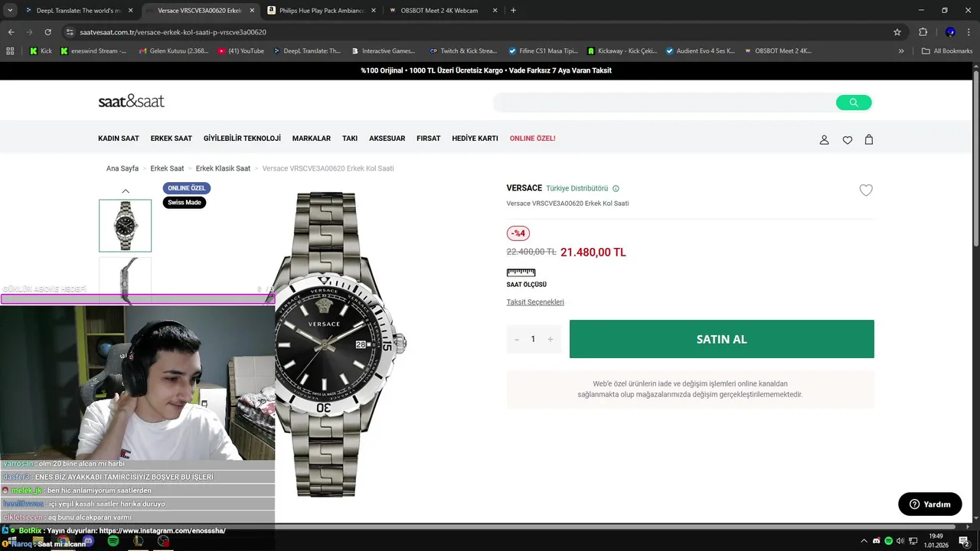Viewport: 980px width, 551px height.
Task: Decrease quantity with the minus button
Action: pyautogui.click(x=517, y=339)
